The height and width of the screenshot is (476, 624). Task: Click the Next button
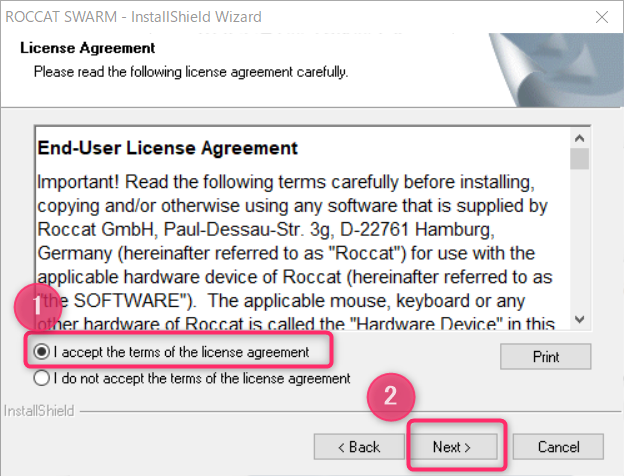click(452, 447)
